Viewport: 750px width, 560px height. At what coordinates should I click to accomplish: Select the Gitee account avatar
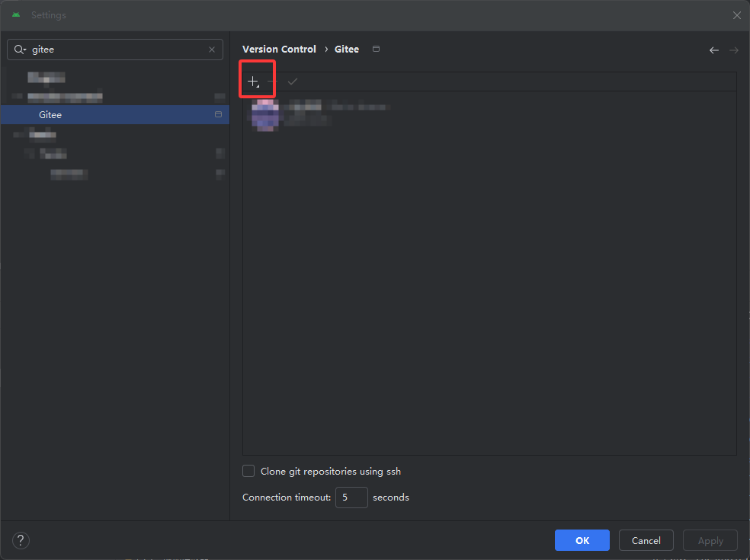pos(264,114)
